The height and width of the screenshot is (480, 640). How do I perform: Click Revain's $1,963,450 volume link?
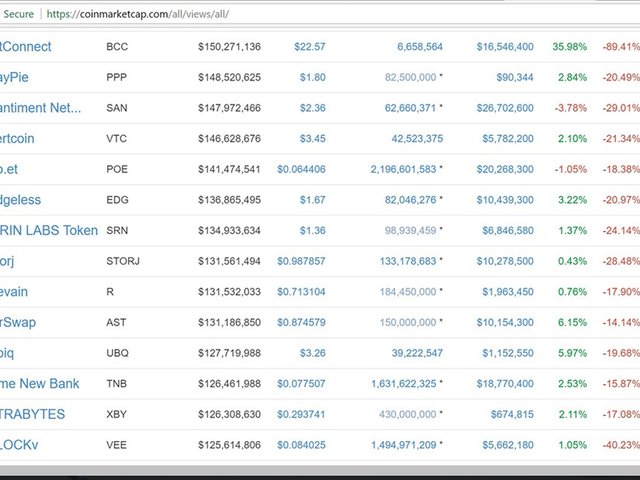pos(509,292)
